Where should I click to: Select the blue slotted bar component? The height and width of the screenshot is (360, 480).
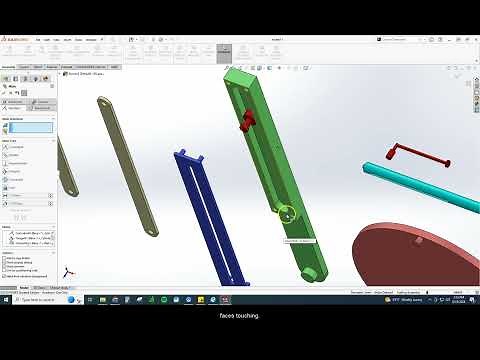211,217
